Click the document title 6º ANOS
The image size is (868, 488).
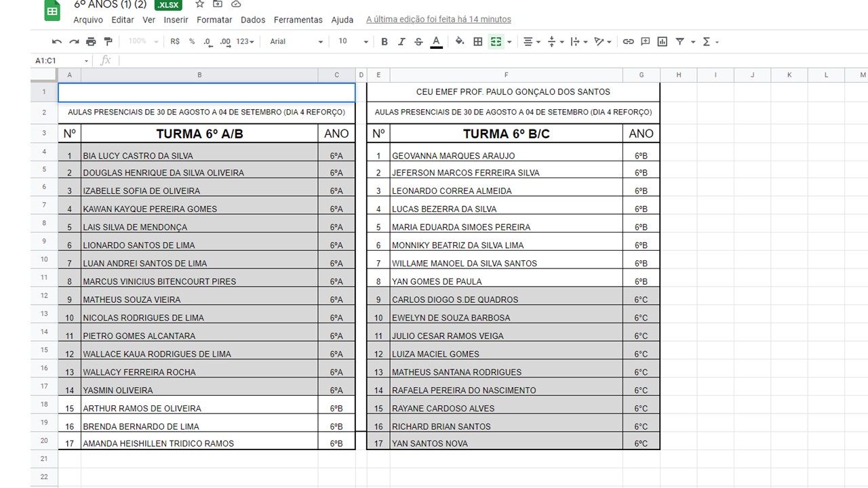[110, 4]
